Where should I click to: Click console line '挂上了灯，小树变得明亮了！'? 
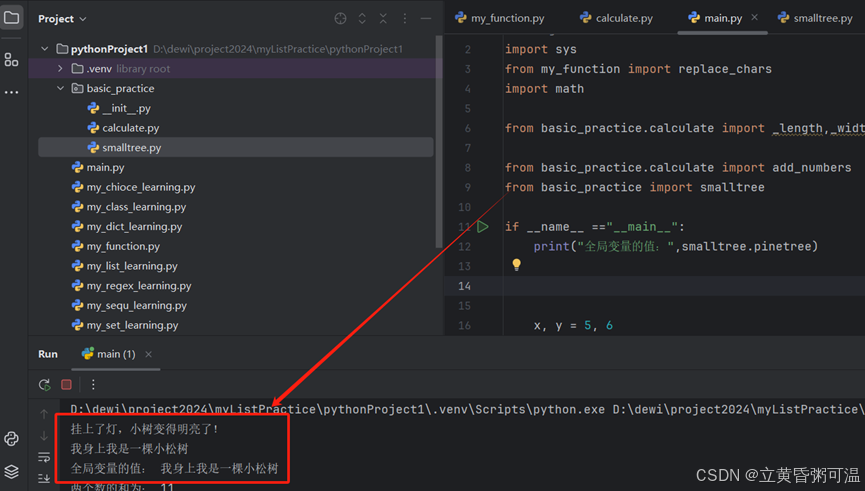[145, 429]
